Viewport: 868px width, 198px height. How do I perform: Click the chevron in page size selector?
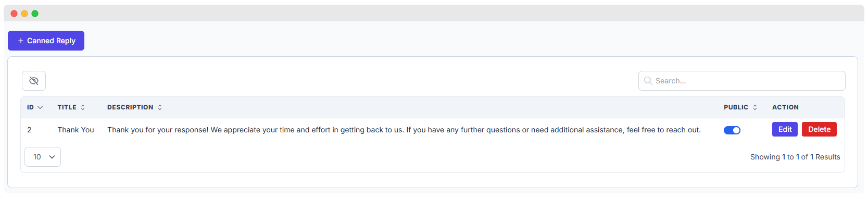[52, 157]
